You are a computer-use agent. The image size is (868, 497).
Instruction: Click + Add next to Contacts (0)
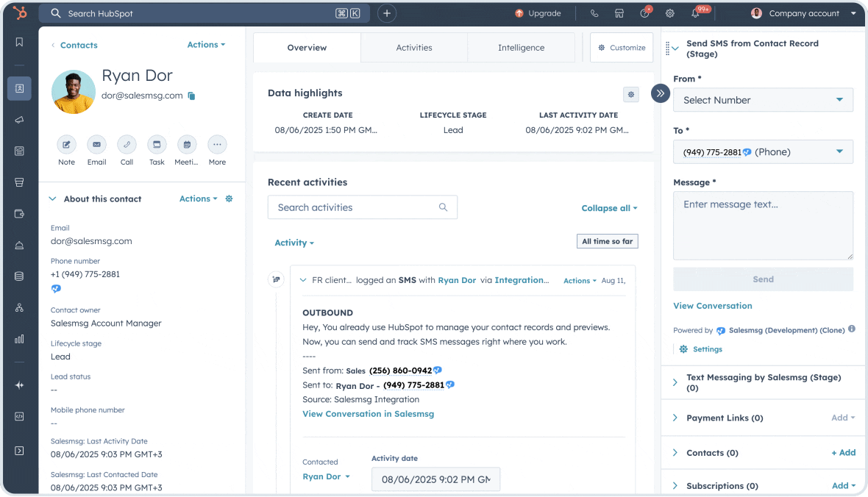pyautogui.click(x=844, y=453)
